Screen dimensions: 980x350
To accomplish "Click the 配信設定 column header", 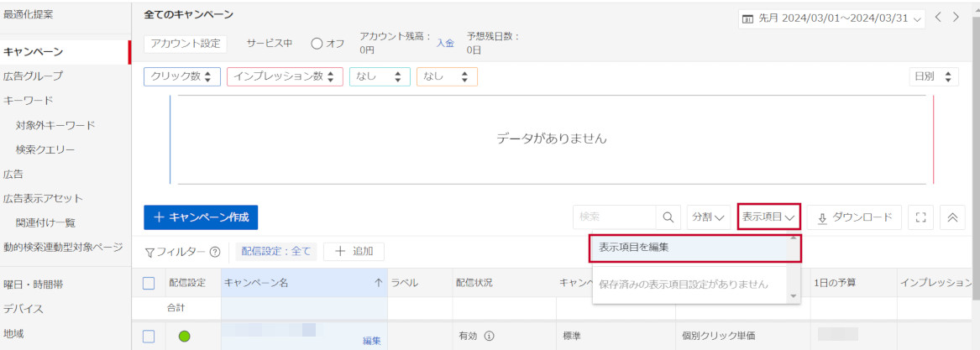I will (187, 283).
